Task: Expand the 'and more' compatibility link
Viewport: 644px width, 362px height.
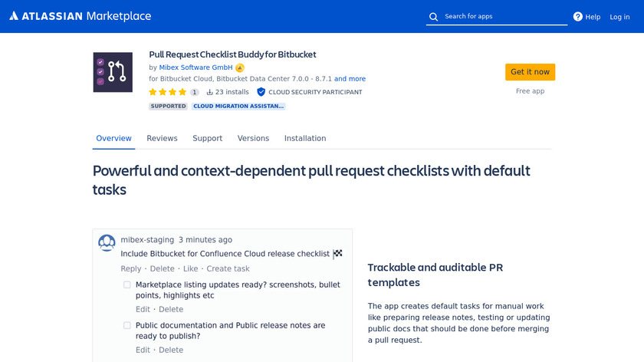Action: [x=350, y=79]
